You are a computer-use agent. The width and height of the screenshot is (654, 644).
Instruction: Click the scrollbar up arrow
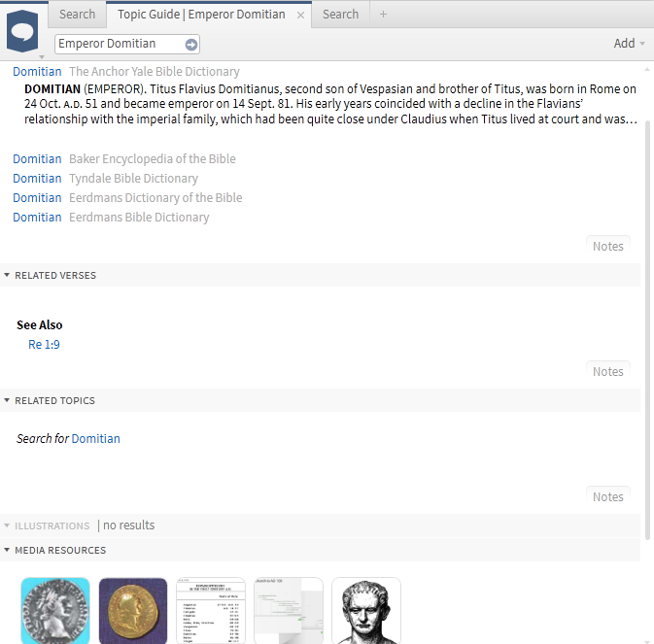point(647,70)
